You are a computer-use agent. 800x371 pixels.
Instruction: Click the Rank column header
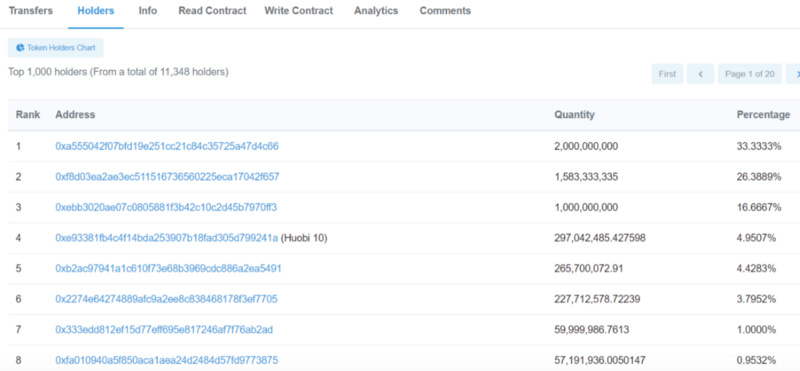28,115
